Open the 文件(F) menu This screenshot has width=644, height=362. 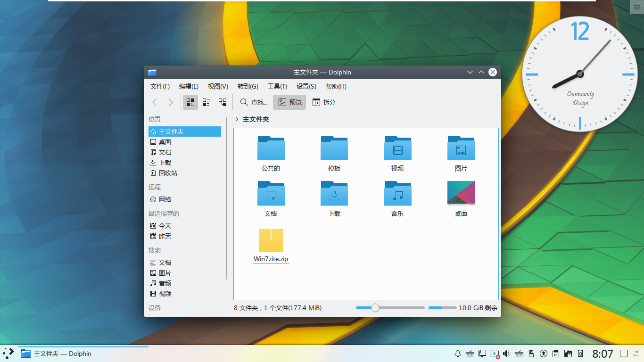pyautogui.click(x=160, y=86)
